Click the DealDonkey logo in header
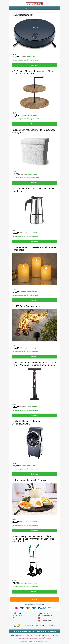The height and width of the screenshot is (644, 69). click(34, 4)
